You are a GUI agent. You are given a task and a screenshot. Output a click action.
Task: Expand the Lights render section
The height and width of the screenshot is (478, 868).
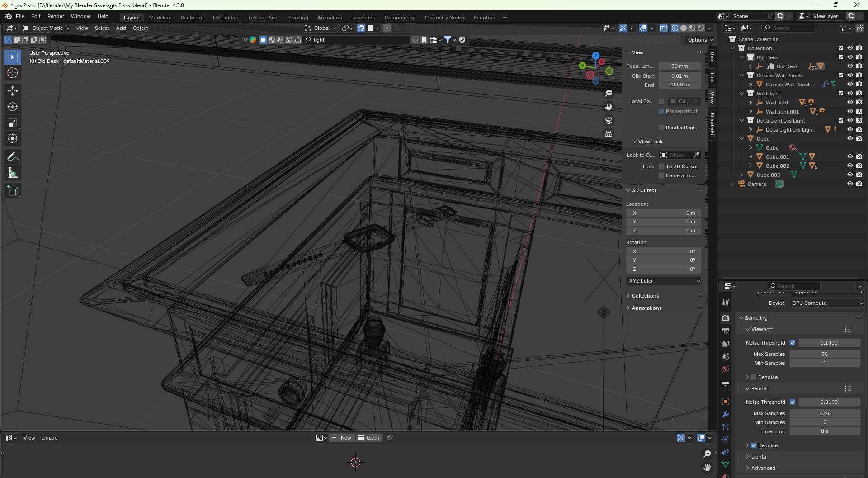click(758, 457)
